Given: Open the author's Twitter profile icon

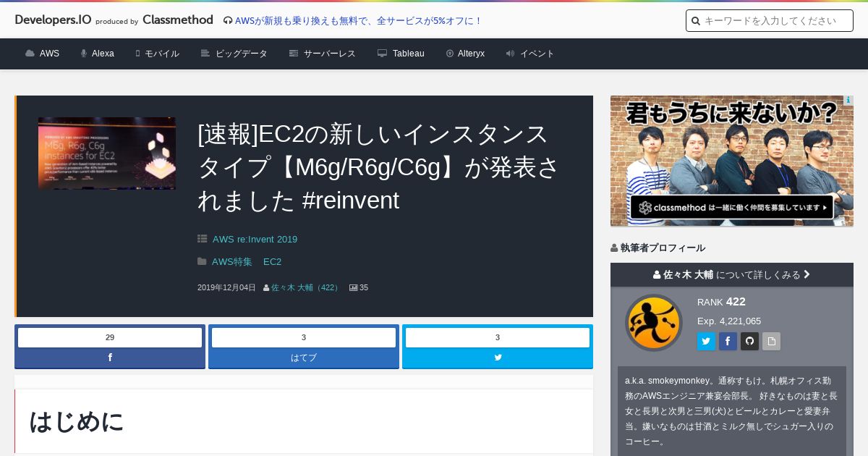Looking at the screenshot, I should (706, 342).
